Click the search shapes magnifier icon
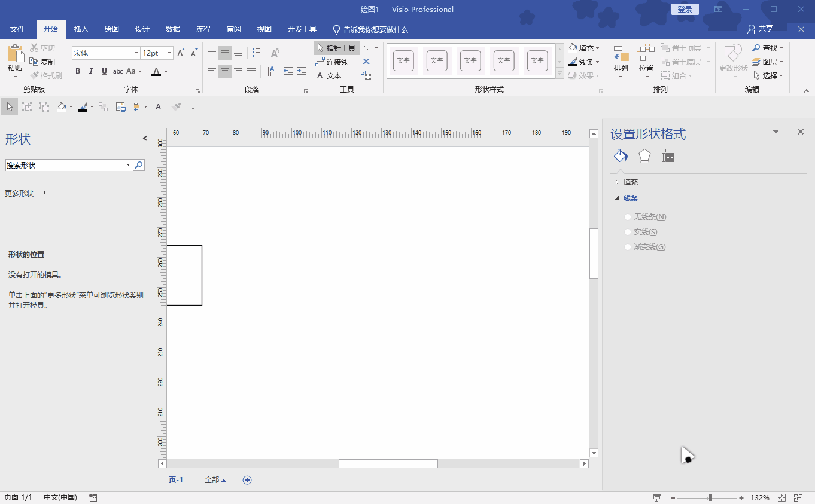This screenshot has height=504, width=815. 139,165
